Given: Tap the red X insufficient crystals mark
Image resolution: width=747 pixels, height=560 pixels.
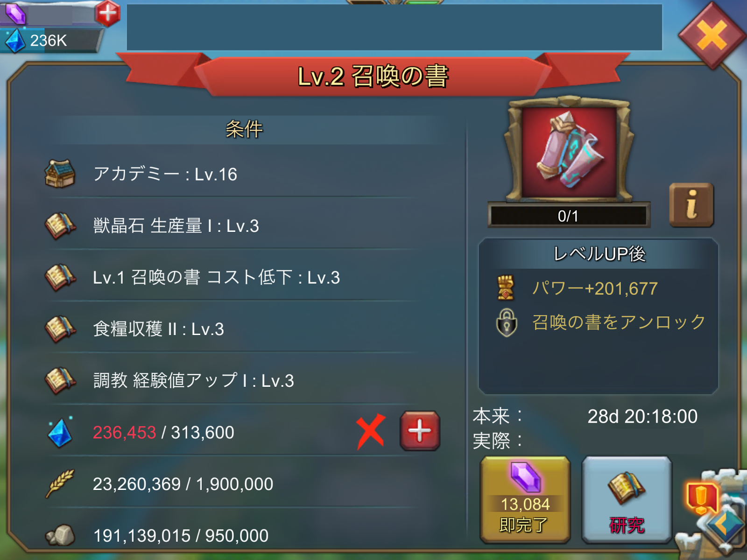Looking at the screenshot, I should tap(371, 432).
